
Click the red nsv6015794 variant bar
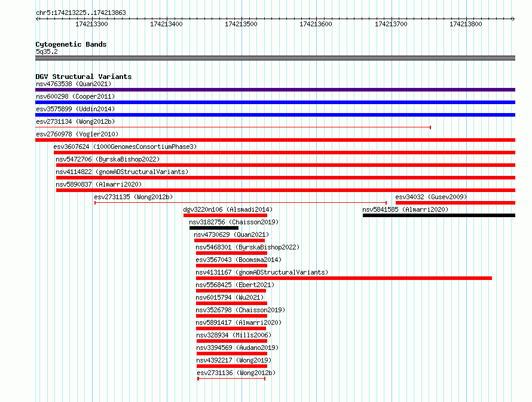[x=231, y=303]
